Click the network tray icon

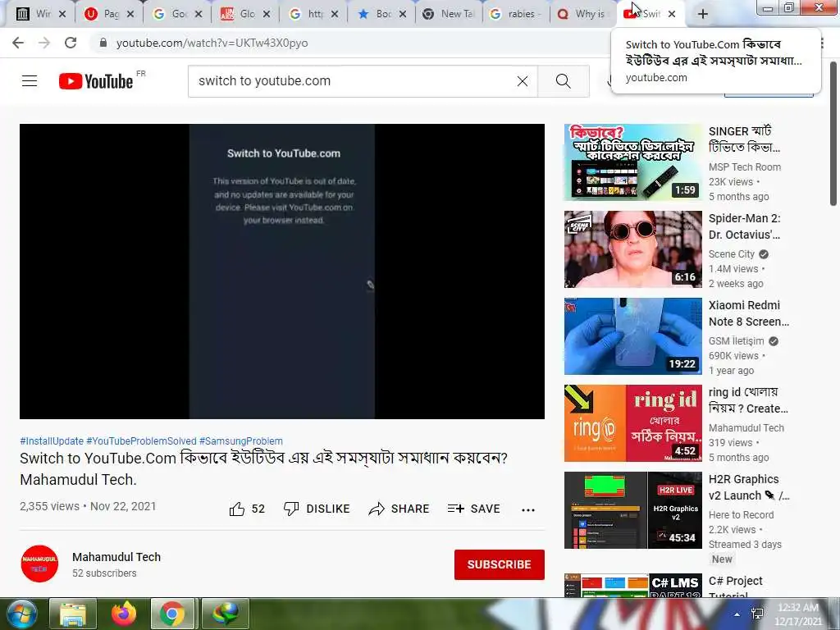(757, 614)
